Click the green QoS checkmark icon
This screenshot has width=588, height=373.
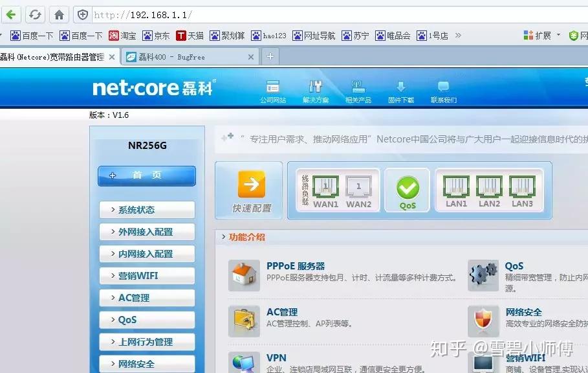pos(408,188)
